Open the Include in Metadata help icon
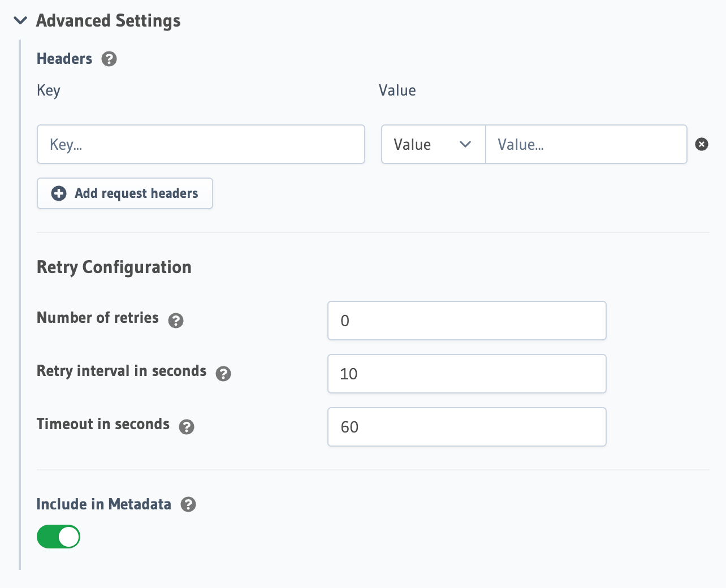The image size is (726, 588). [x=189, y=504]
